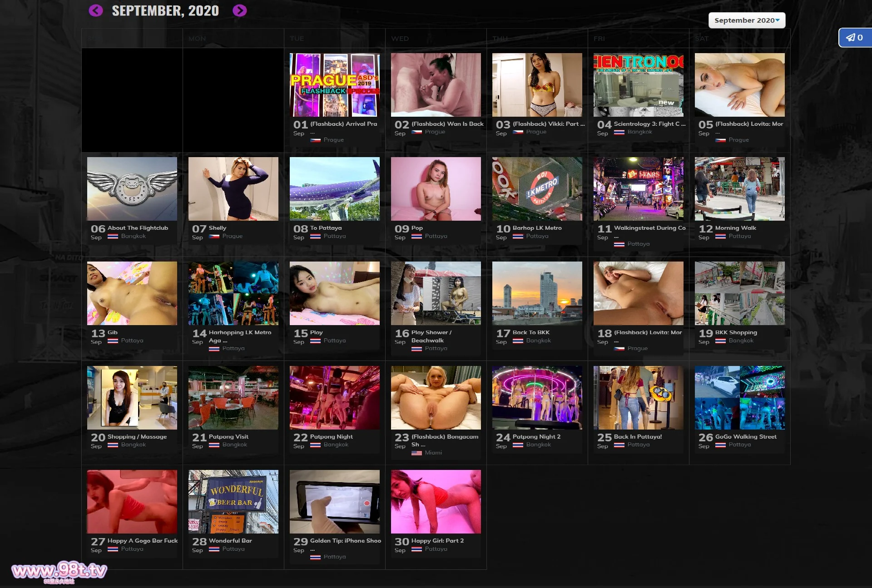Open the September 2020 month dropdown
The width and height of the screenshot is (872, 588).
tap(746, 20)
